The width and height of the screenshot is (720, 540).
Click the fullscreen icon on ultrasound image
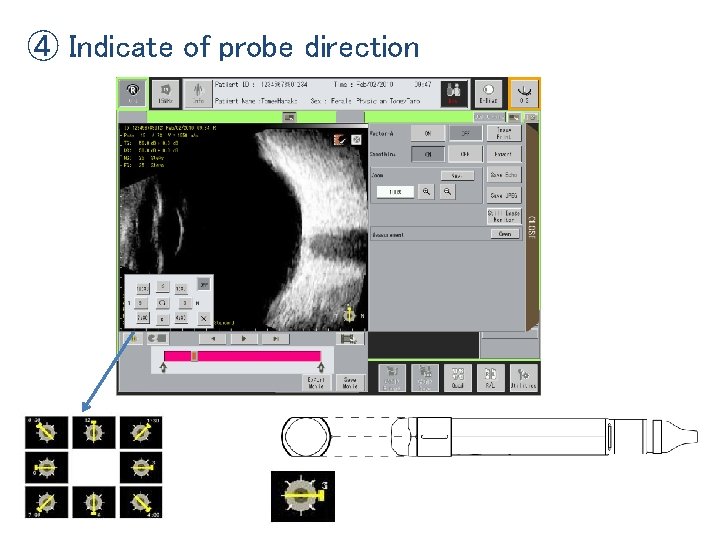[356, 139]
